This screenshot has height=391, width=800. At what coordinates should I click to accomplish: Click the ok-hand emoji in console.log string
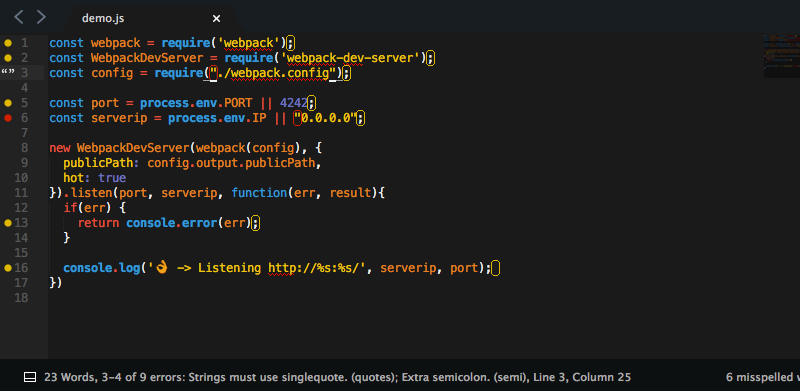(x=162, y=267)
